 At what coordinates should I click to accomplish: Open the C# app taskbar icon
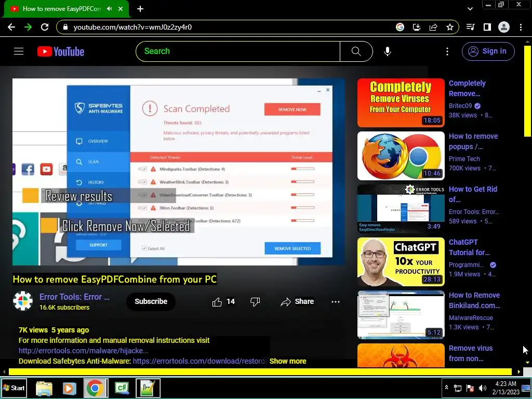[x=123, y=388]
